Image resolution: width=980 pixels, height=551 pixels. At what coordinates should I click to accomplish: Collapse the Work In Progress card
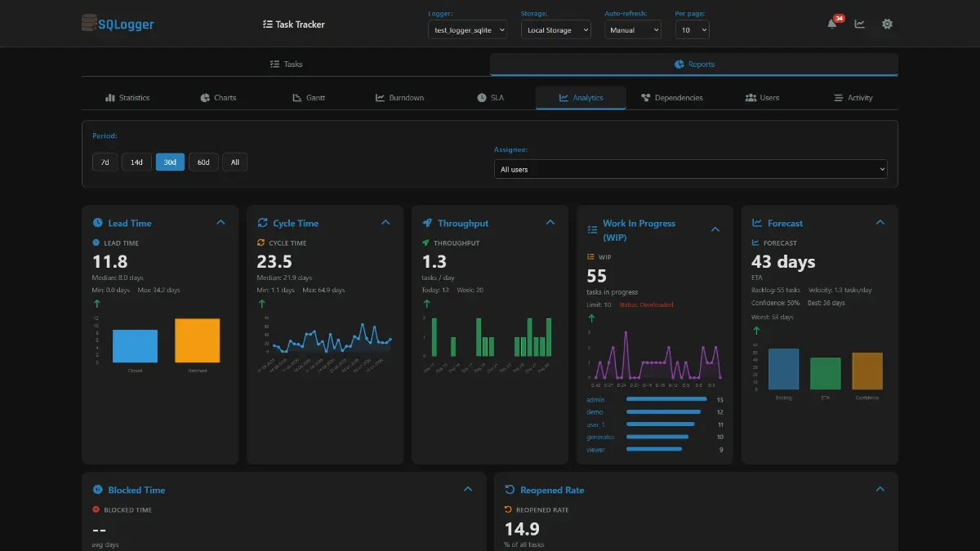pos(715,229)
